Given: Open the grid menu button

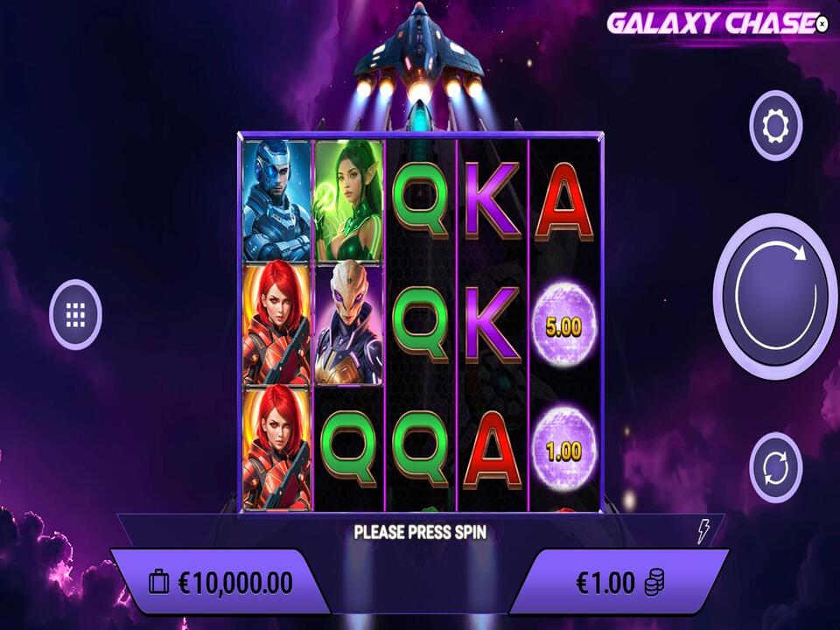Looking at the screenshot, I should point(75,314).
